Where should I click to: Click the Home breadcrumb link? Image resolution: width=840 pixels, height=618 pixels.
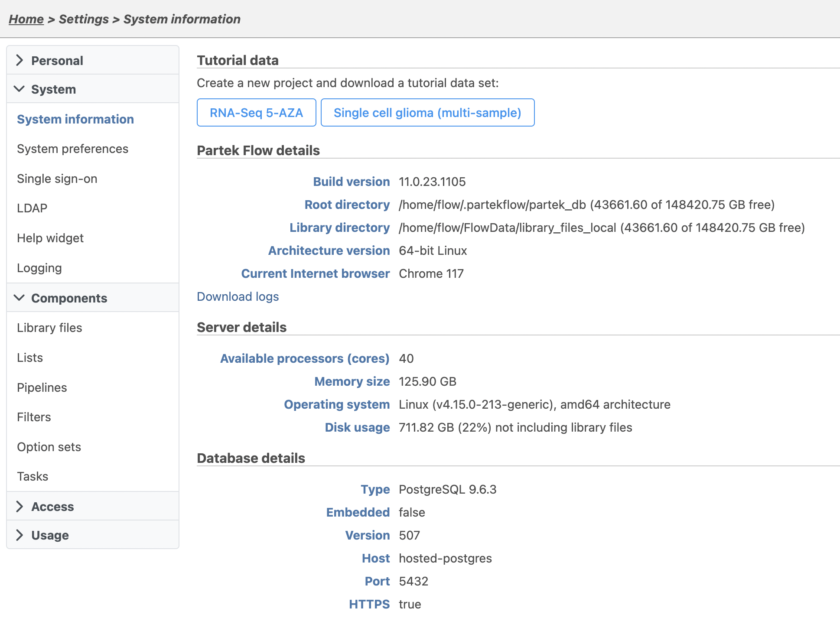pos(26,19)
